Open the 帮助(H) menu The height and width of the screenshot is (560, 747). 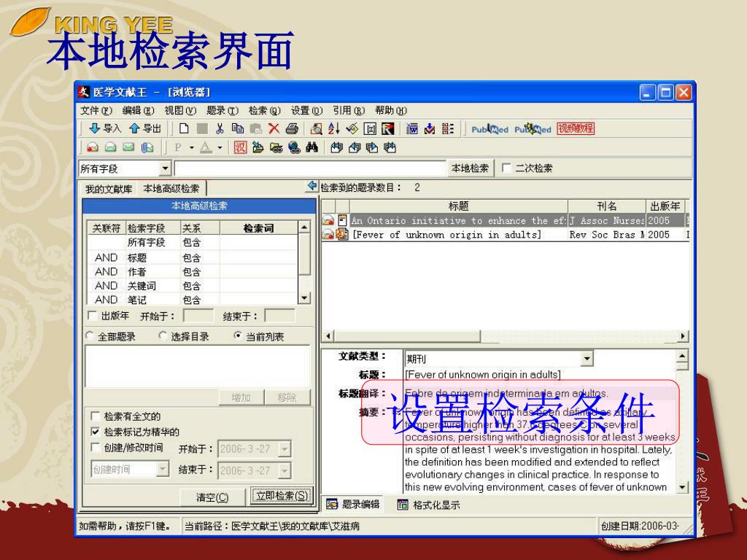click(391, 111)
